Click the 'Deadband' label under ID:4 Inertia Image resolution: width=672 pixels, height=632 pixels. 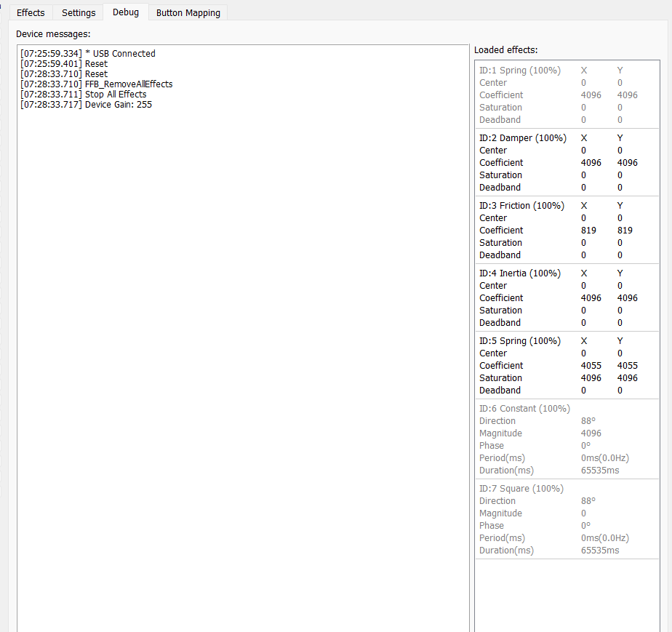pos(500,323)
